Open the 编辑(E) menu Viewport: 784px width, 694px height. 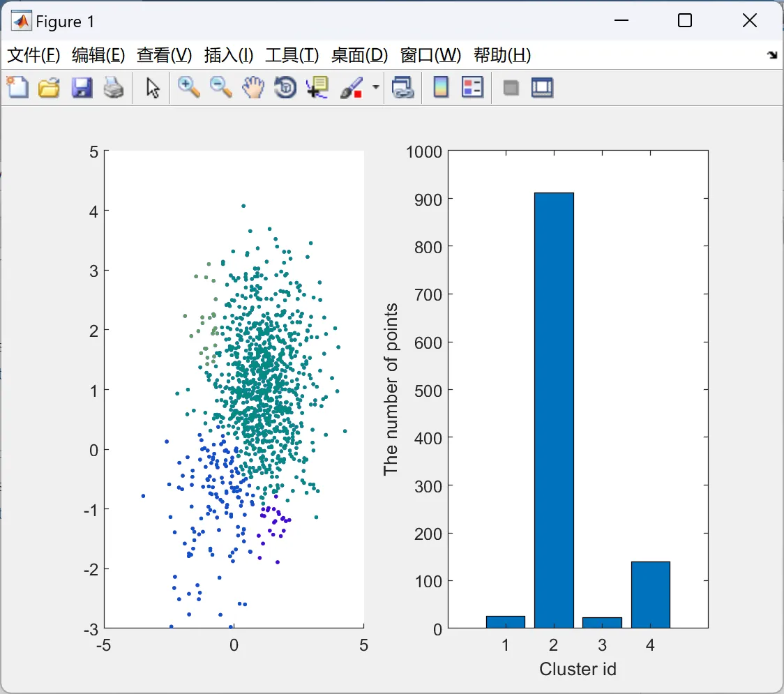pos(98,55)
